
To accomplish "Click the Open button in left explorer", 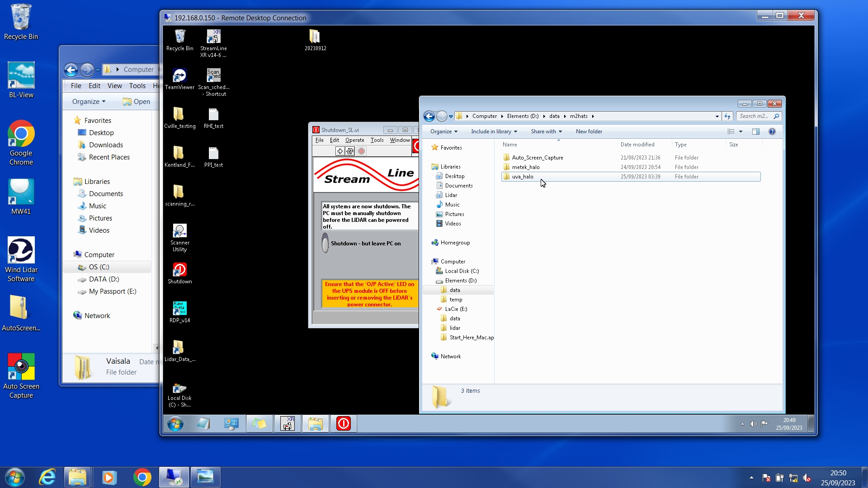I will 136,102.
